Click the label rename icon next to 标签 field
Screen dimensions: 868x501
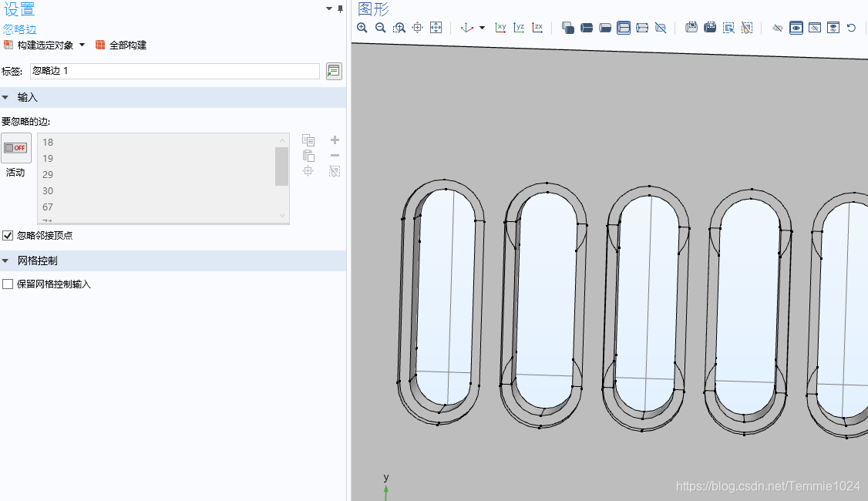pyautogui.click(x=334, y=71)
